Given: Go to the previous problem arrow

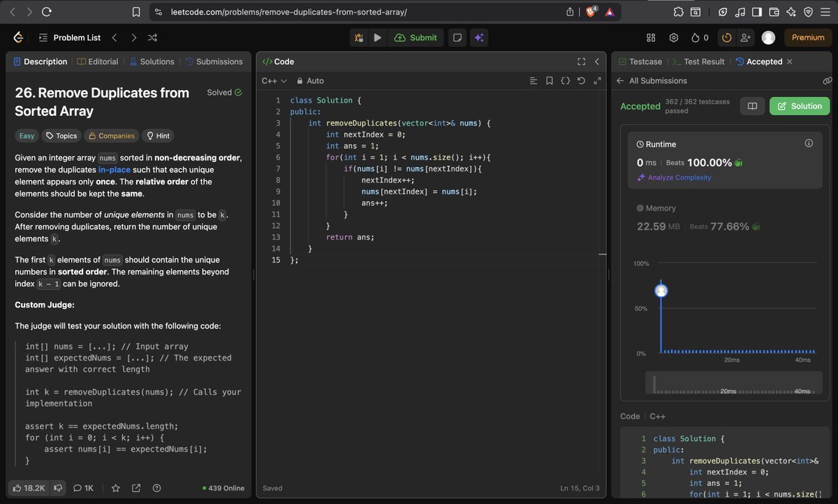Looking at the screenshot, I should (115, 38).
